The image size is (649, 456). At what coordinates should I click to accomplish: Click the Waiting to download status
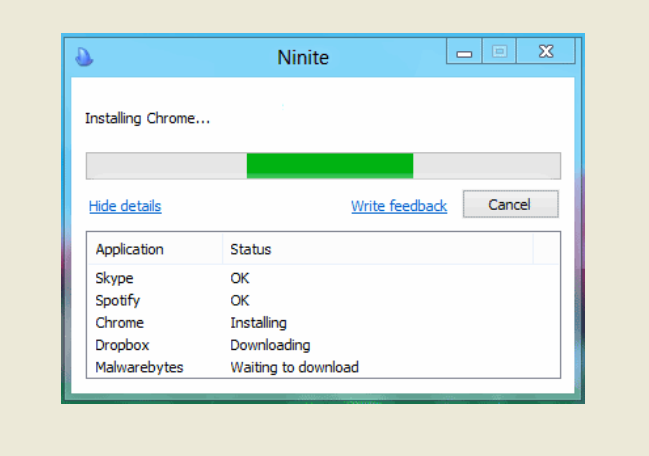pos(294,367)
